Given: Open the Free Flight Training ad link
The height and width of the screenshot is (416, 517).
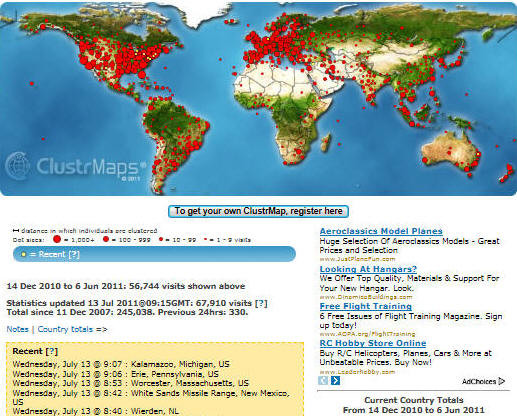Looking at the screenshot, I should tap(366, 306).
